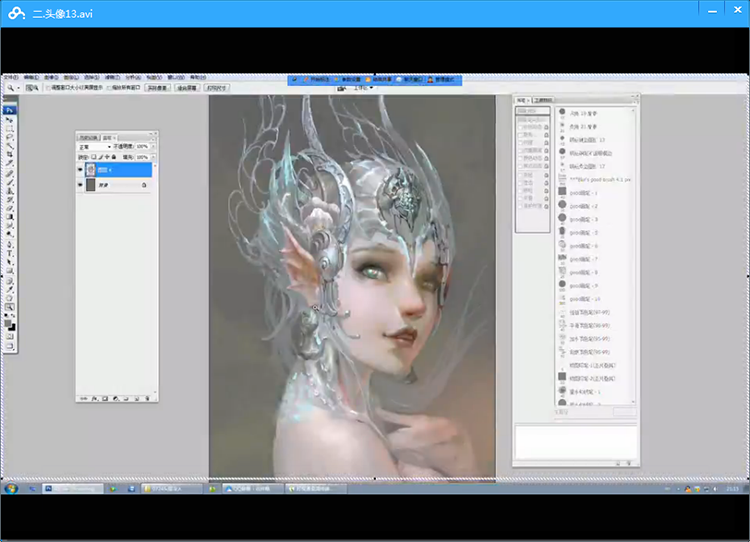
Task: Select the Move tool
Action: (10, 120)
